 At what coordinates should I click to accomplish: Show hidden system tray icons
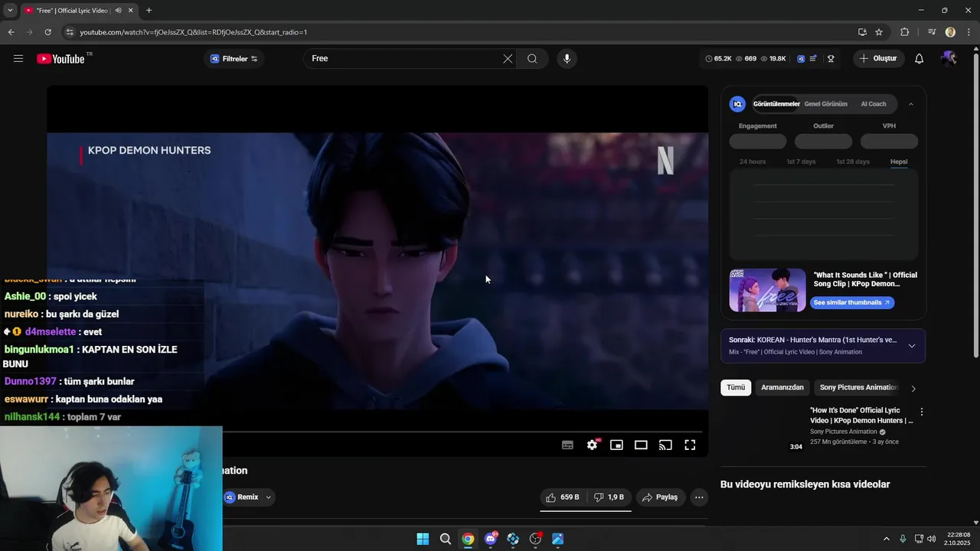pyautogui.click(x=887, y=539)
